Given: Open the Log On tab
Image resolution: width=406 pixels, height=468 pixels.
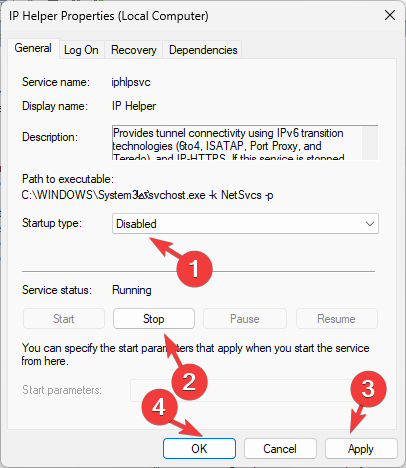Looking at the screenshot, I should coord(81,50).
